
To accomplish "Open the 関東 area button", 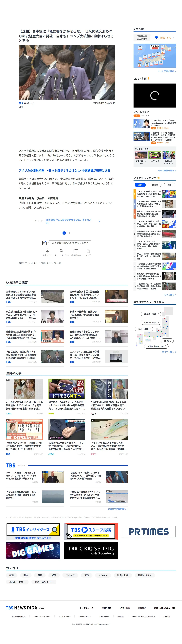I will (x=167, y=341).
